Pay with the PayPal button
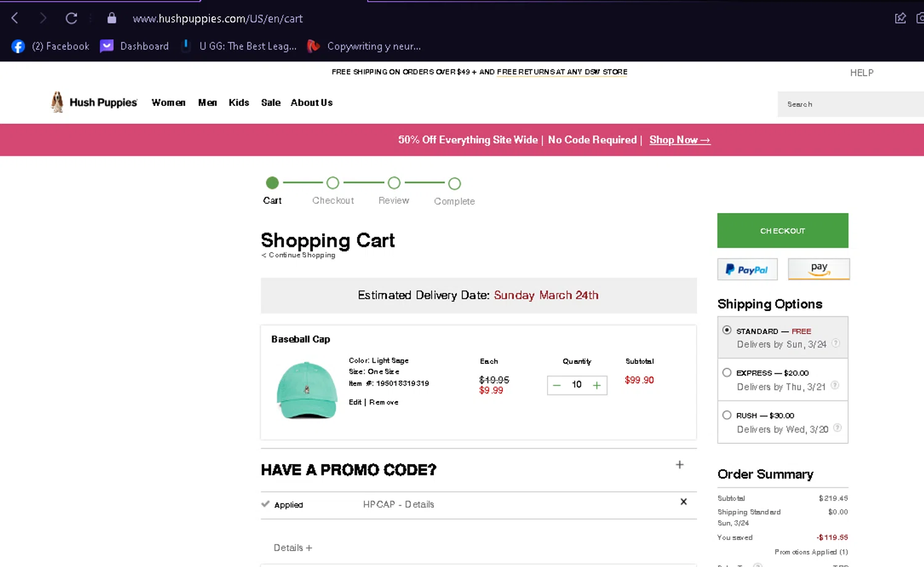Image resolution: width=924 pixels, height=567 pixels. tap(747, 269)
